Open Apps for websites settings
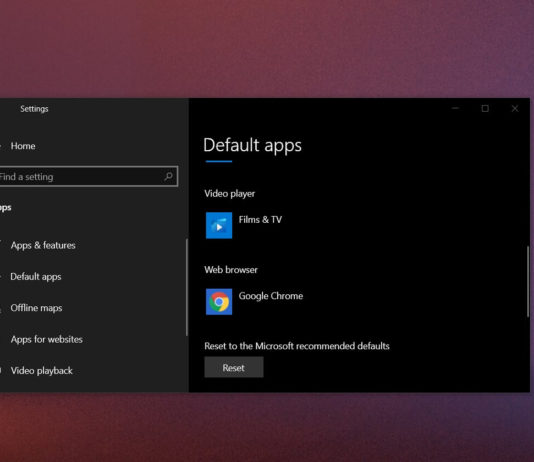534x462 pixels. point(46,339)
